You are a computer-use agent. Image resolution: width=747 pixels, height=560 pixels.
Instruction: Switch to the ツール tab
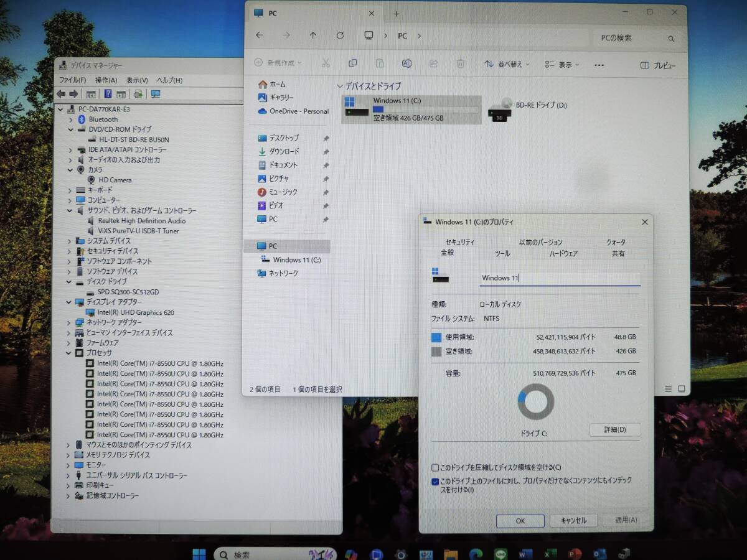(x=502, y=254)
